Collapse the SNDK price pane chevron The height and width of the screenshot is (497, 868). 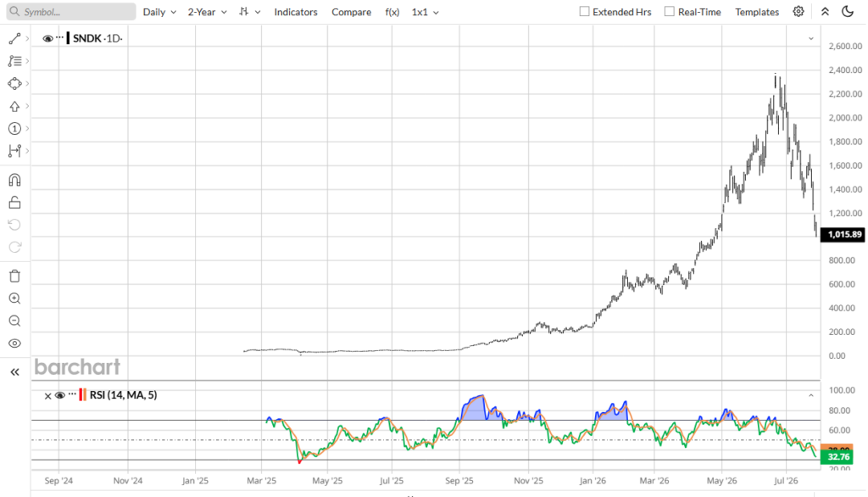point(811,39)
